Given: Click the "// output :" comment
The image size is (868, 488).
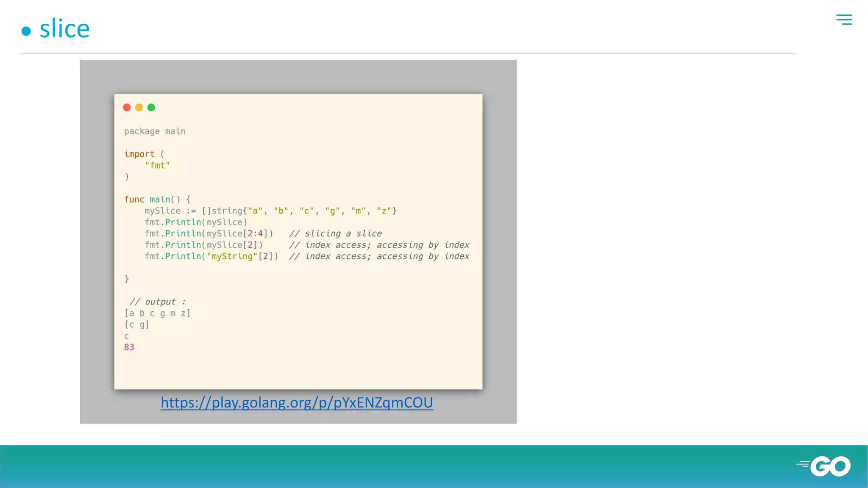Looking at the screenshot, I should coord(158,302).
